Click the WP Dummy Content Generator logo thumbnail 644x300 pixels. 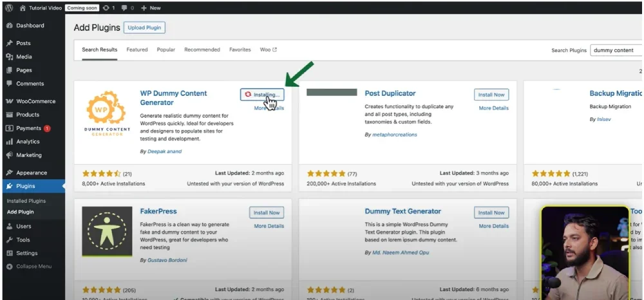[x=107, y=114]
